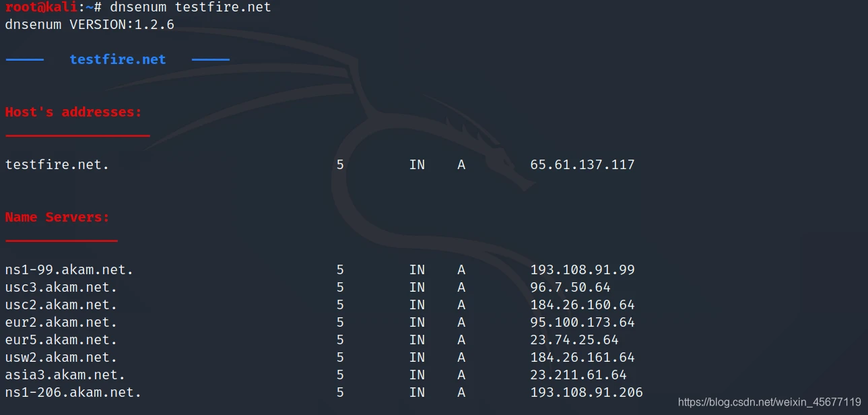Select the red Name Servers heading

57,217
